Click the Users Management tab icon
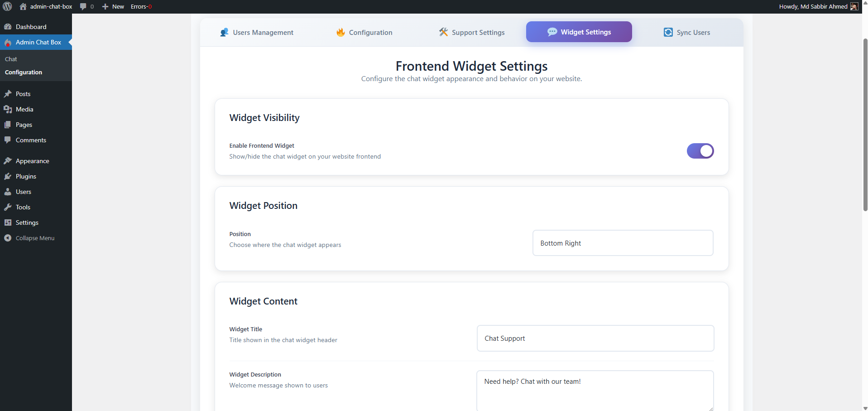Image resolution: width=868 pixels, height=411 pixels. [224, 32]
